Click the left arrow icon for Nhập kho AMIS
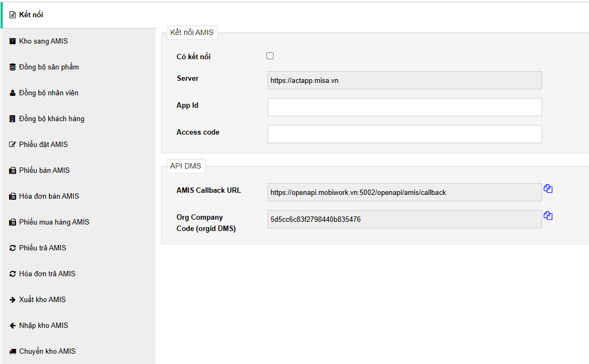This screenshot has width=589, height=364. [x=12, y=326]
